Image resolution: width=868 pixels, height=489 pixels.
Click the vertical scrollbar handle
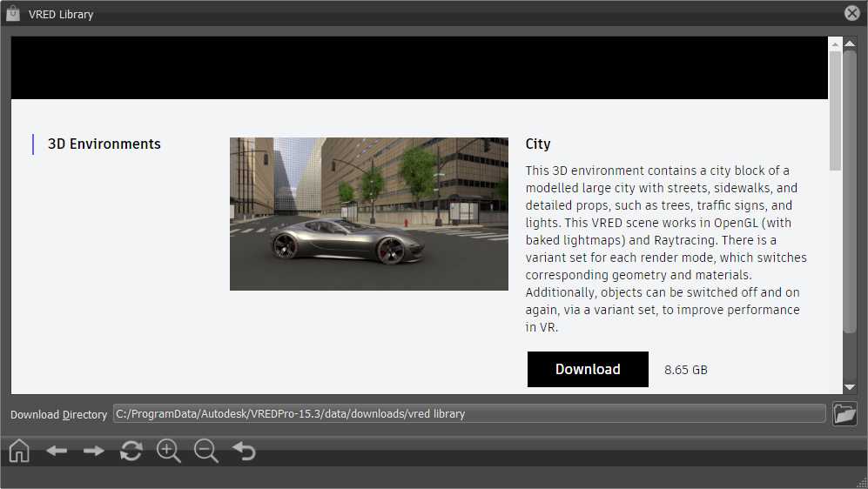[850, 192]
